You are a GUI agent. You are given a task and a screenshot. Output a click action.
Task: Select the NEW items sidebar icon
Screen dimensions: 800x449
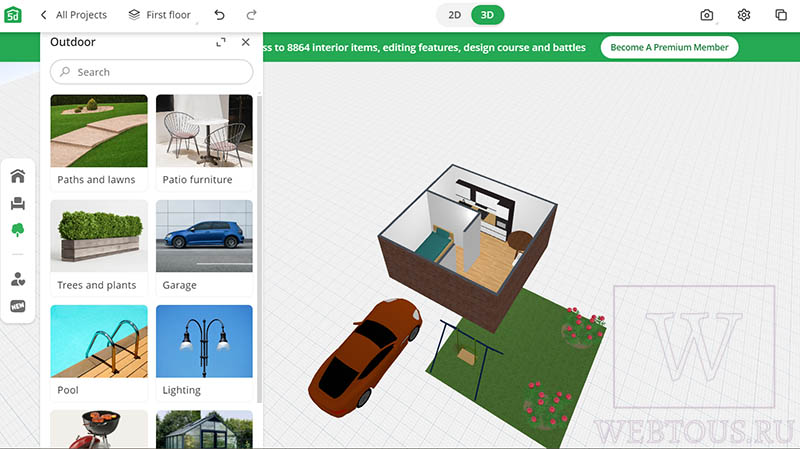18,306
